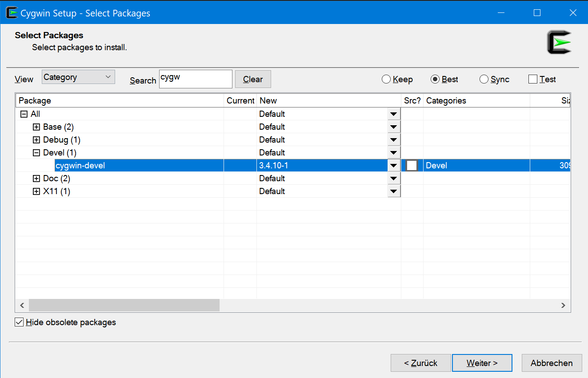
Task: Open the New dropdown for Debug row
Action: 394,140
